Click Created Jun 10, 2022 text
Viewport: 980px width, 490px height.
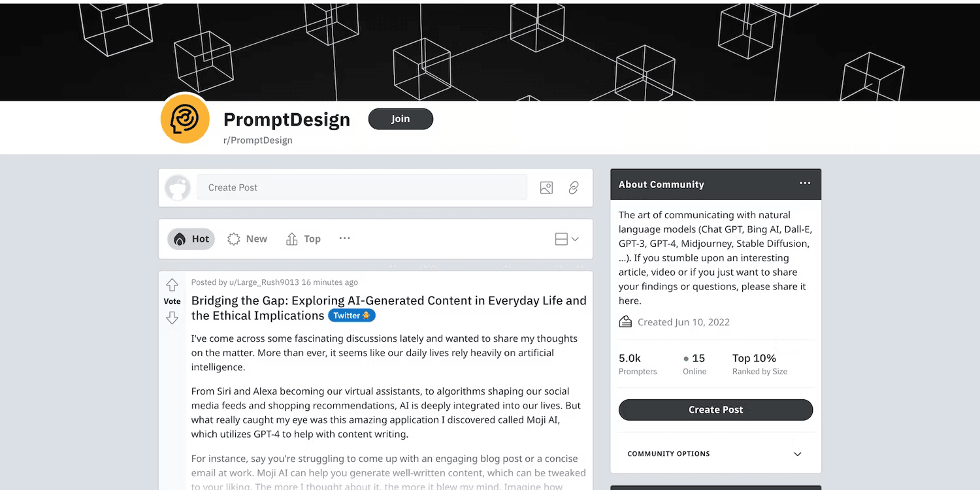pos(683,322)
